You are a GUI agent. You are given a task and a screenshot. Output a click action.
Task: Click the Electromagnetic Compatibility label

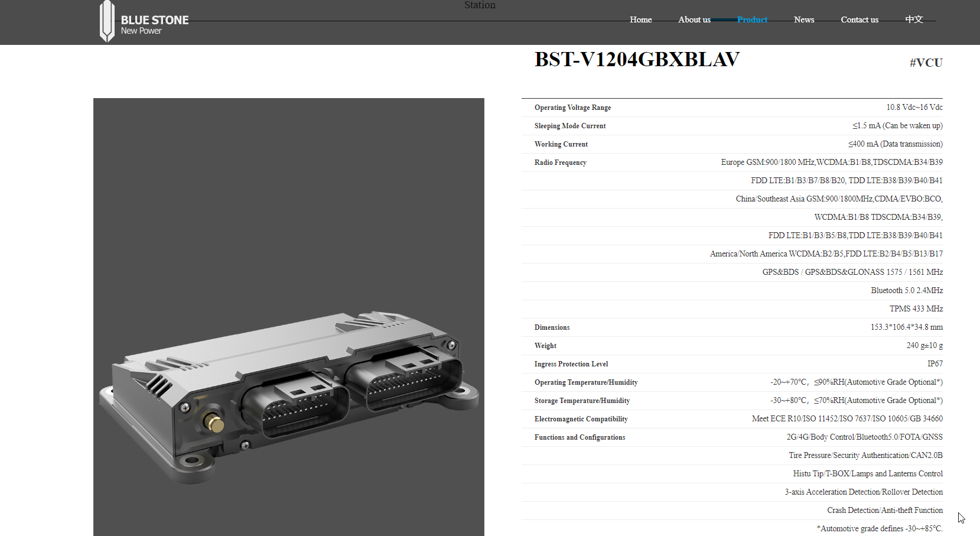581,419
